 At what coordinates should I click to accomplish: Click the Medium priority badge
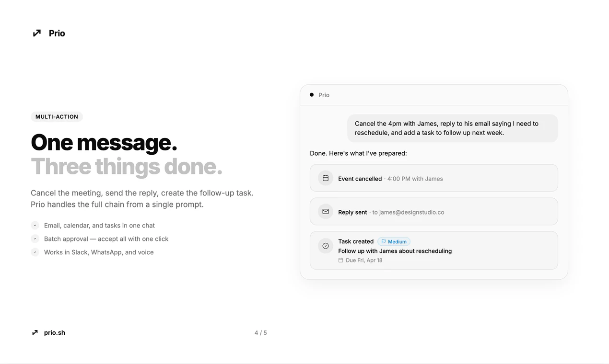[x=394, y=241]
